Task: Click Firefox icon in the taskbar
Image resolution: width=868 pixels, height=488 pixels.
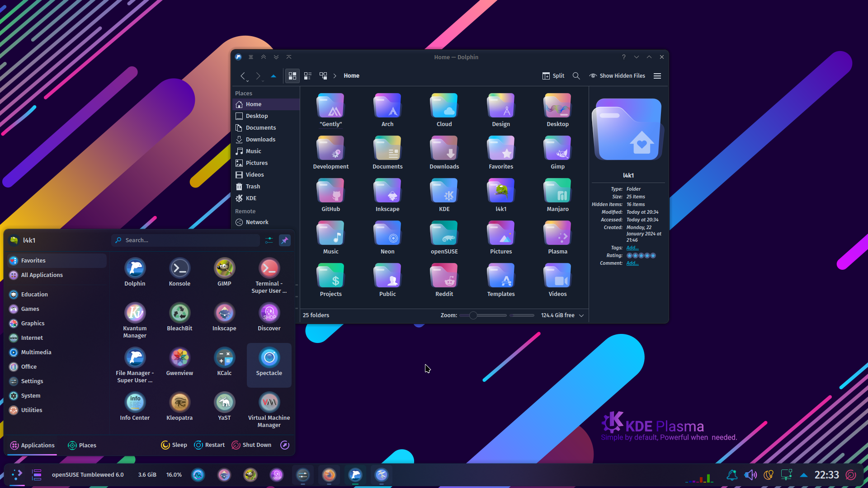Action: pos(329,475)
